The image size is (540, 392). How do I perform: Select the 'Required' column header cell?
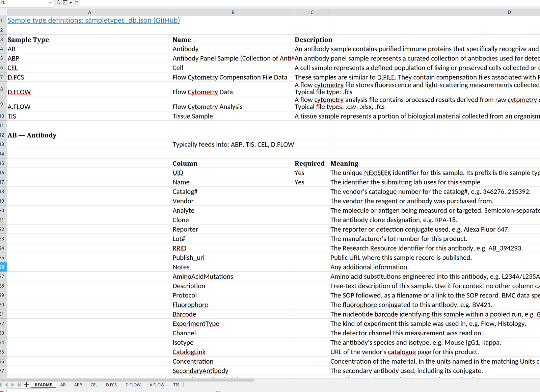pyautogui.click(x=312, y=163)
